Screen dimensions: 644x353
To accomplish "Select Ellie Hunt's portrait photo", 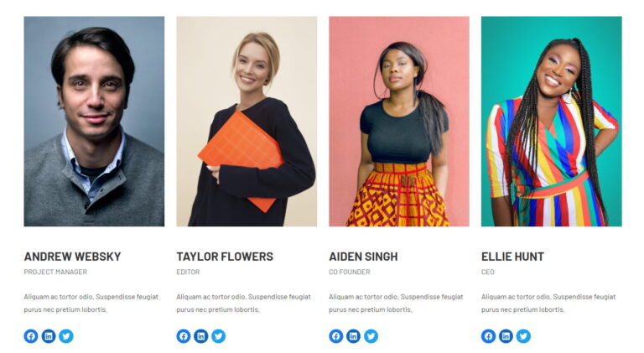I will [x=551, y=122].
